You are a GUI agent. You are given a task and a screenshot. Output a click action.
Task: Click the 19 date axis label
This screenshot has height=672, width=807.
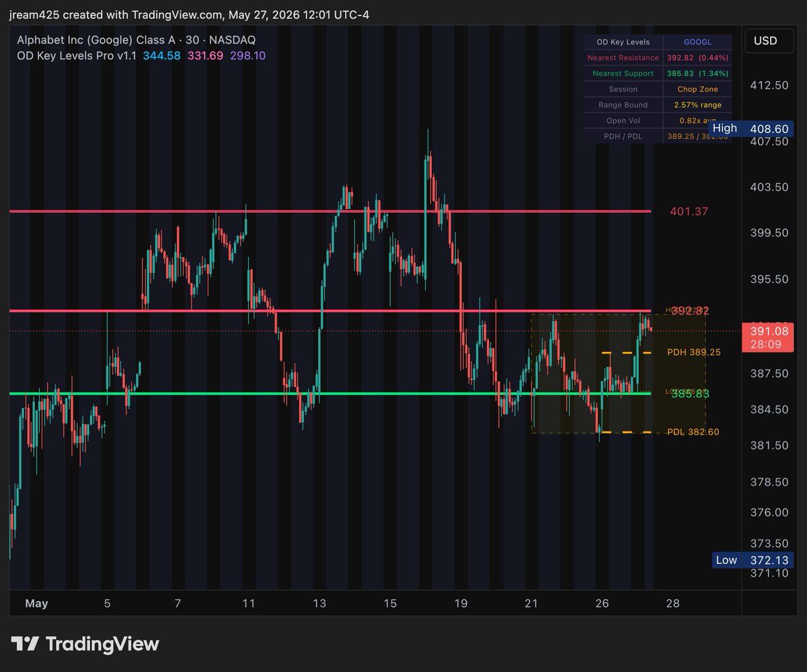coord(461,603)
